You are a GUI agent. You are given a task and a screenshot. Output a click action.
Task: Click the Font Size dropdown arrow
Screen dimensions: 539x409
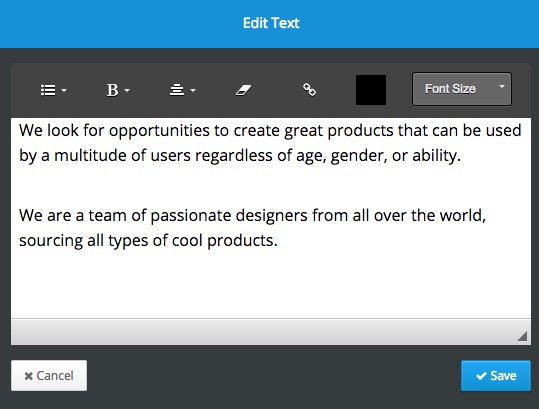[x=502, y=87]
